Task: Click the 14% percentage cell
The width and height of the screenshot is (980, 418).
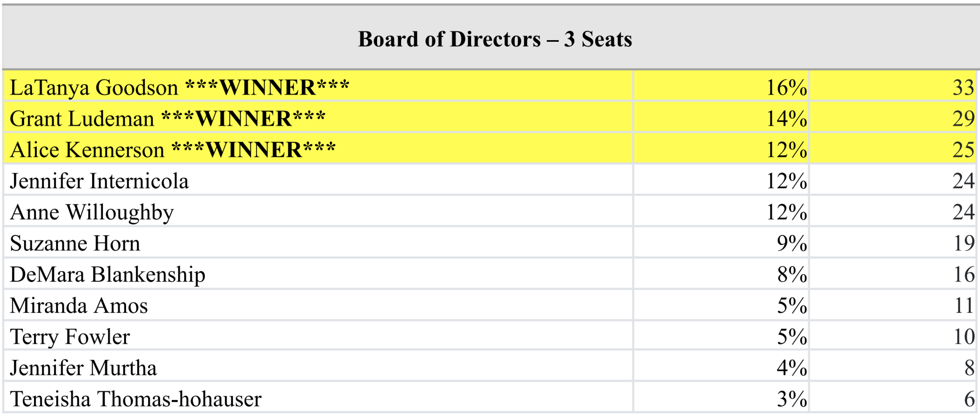Action: [x=721, y=117]
